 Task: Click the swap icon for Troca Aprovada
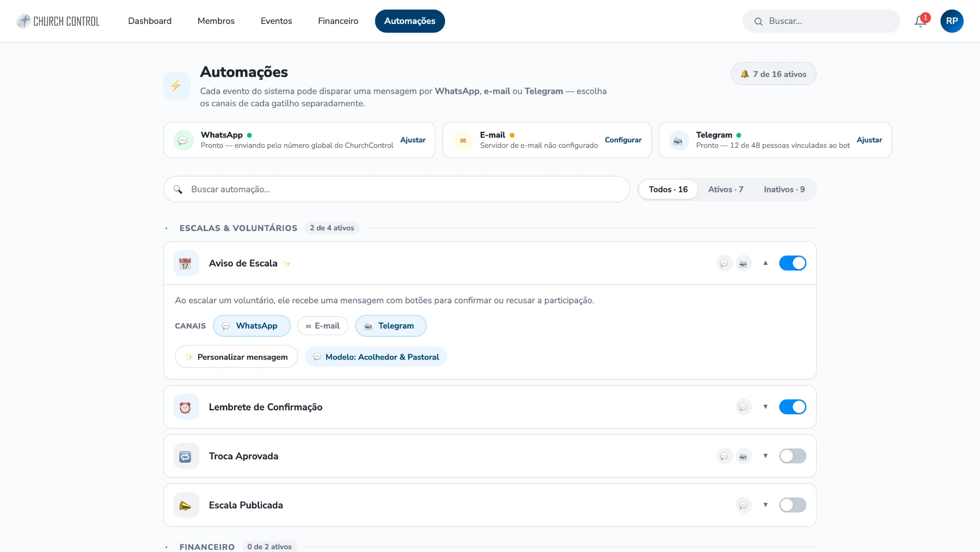click(x=186, y=457)
